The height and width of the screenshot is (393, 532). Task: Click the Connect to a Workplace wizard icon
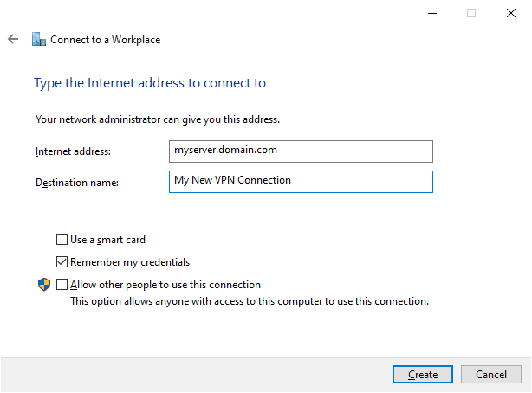[38, 39]
